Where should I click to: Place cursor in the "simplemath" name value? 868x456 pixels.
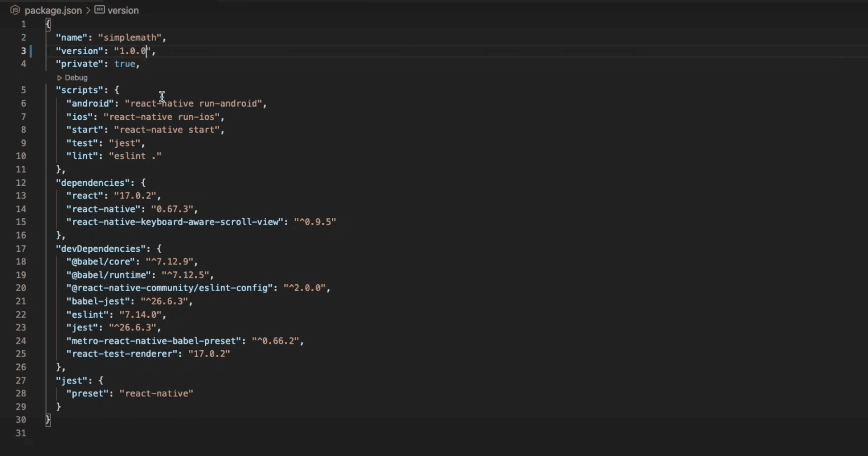pos(130,38)
